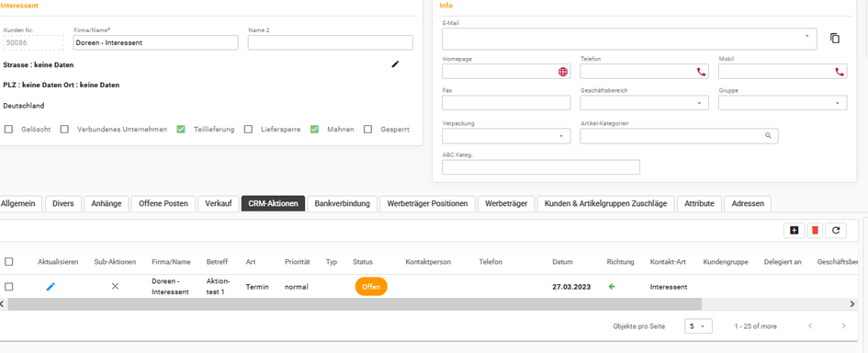Click into the Firma/Name field
This screenshot has height=353, width=868.
pyautogui.click(x=155, y=42)
